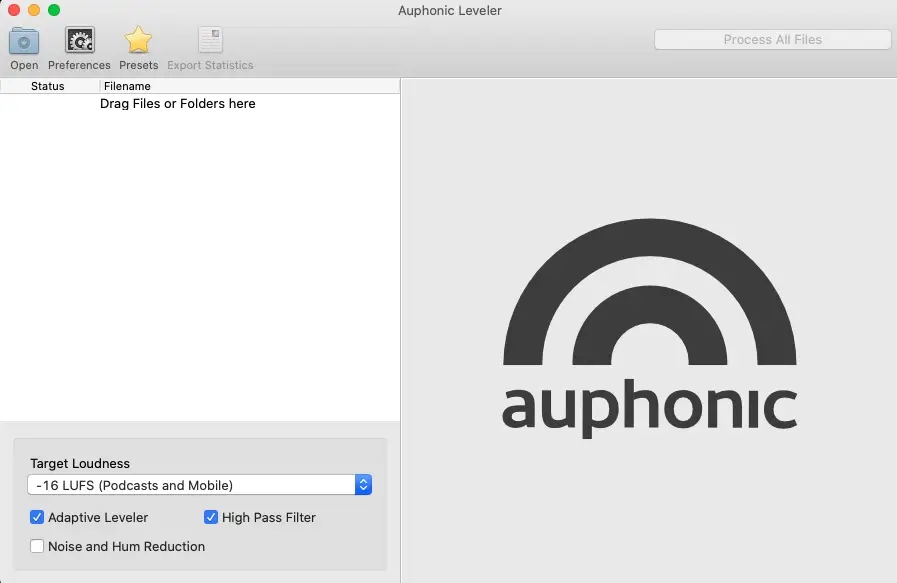The width and height of the screenshot is (897, 583).
Task: Click the "Drag Files or Folders here" area
Action: (178, 103)
